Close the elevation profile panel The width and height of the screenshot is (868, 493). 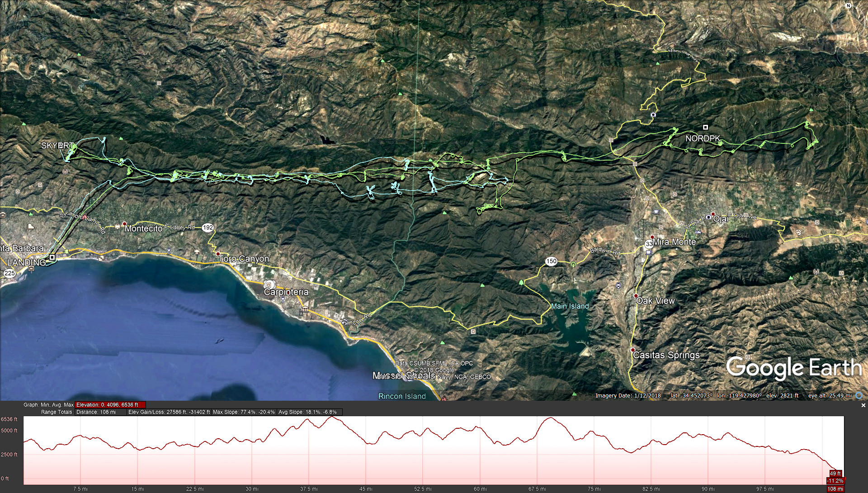pos(863,405)
